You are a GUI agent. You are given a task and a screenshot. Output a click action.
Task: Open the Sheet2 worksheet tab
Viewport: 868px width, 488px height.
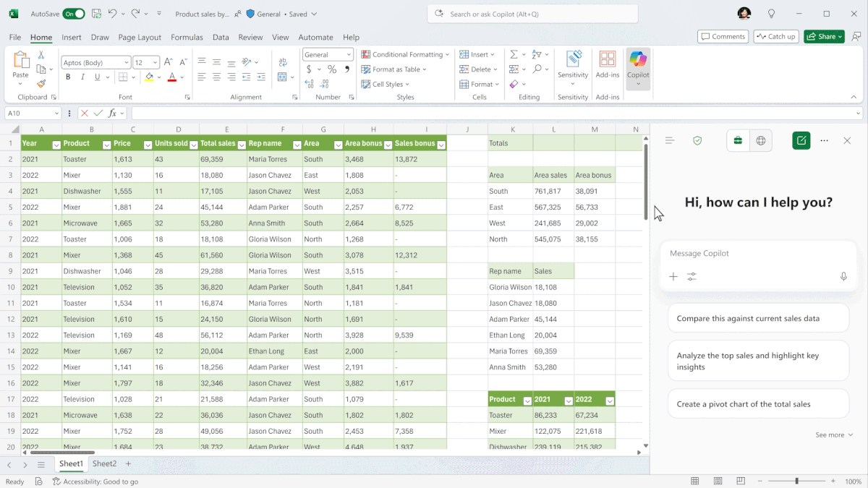(105, 463)
